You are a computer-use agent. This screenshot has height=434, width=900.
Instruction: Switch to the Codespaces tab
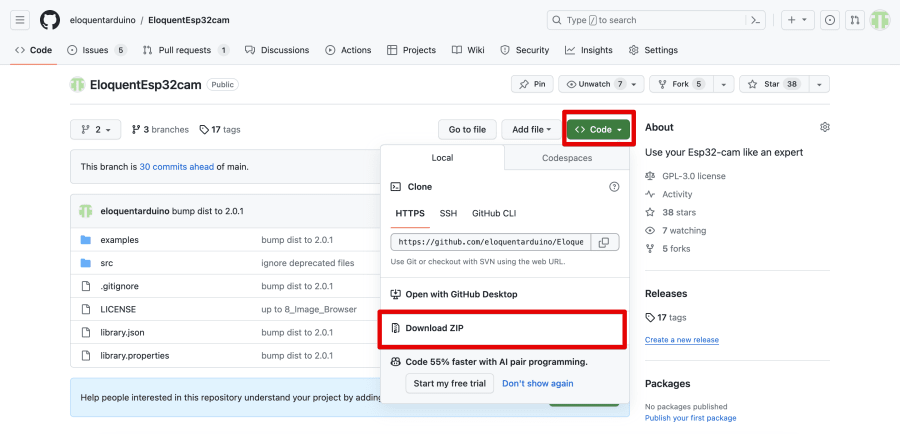pyautogui.click(x=567, y=158)
